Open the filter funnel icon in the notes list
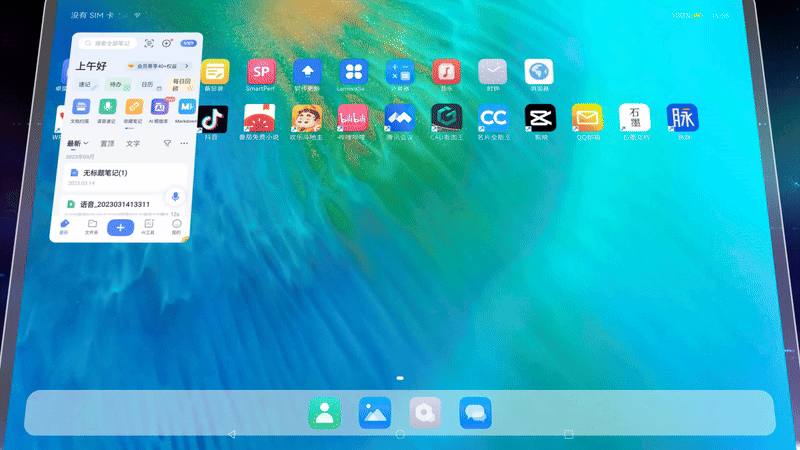 click(x=167, y=143)
